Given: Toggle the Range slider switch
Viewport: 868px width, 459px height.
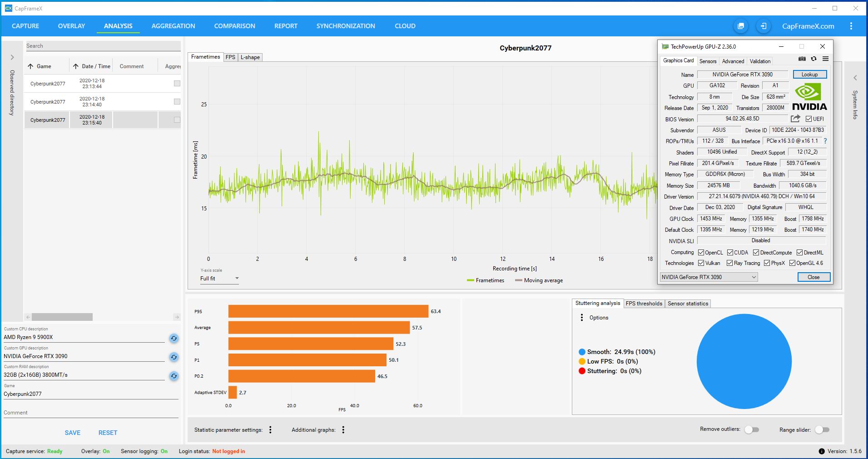Looking at the screenshot, I should [822, 430].
